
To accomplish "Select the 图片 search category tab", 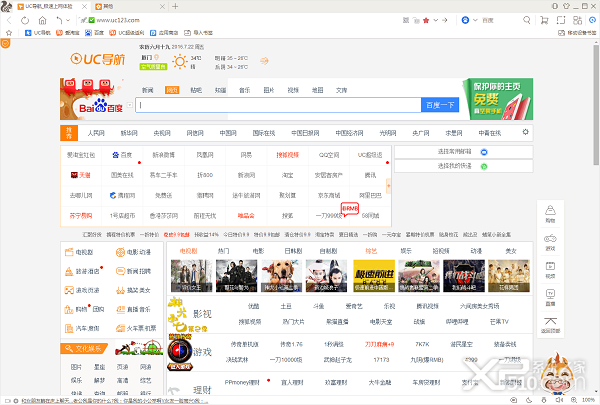I will (269, 90).
